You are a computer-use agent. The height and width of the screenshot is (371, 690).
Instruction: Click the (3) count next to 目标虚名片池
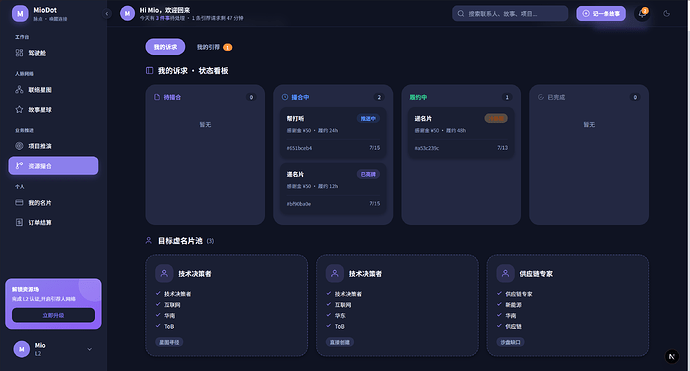click(x=210, y=241)
